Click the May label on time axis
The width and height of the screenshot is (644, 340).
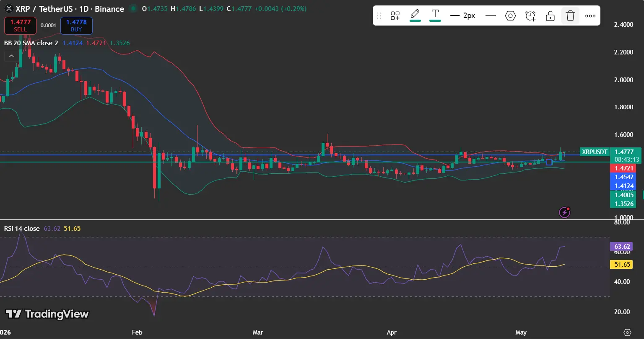pyautogui.click(x=521, y=332)
